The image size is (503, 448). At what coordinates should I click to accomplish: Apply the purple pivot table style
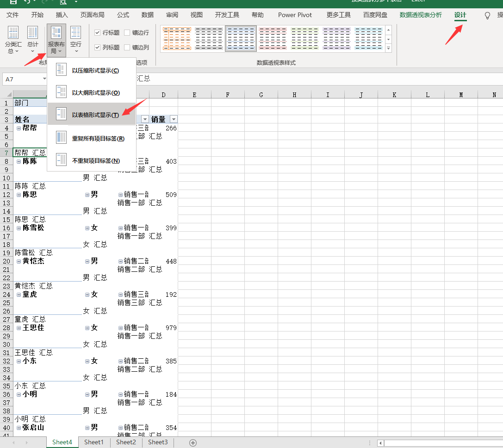(337, 38)
